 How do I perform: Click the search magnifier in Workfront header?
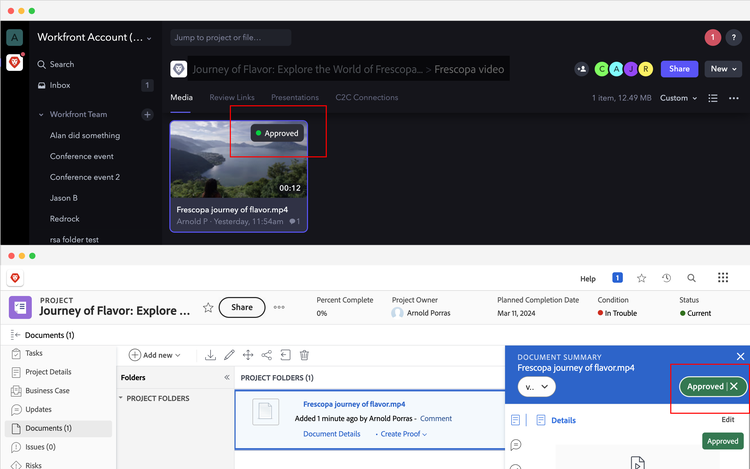pos(692,278)
